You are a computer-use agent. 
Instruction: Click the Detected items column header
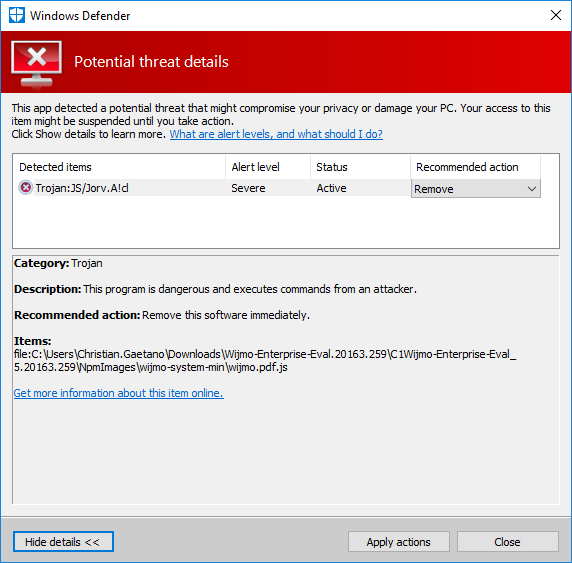119,167
